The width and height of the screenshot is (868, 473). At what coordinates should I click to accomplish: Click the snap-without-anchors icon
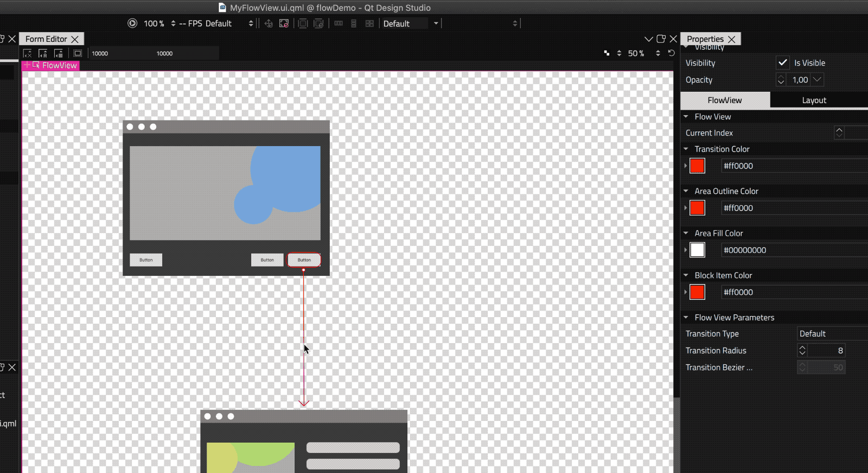tap(59, 53)
